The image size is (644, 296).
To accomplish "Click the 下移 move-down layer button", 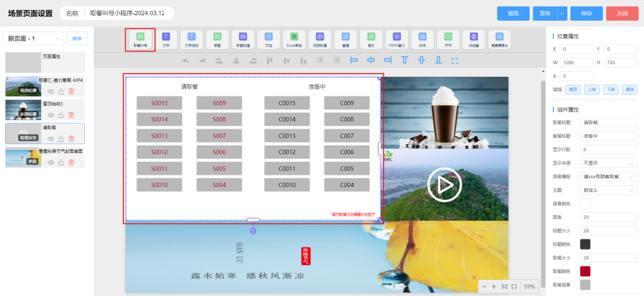I will pos(611,89).
